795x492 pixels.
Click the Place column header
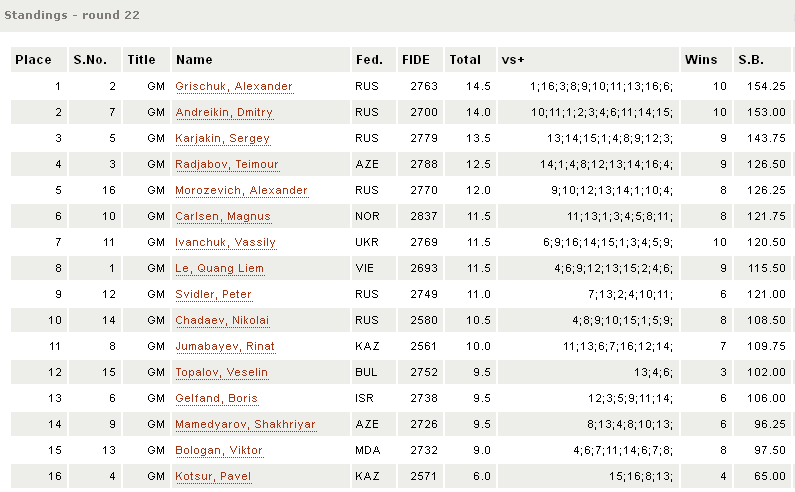pos(33,60)
